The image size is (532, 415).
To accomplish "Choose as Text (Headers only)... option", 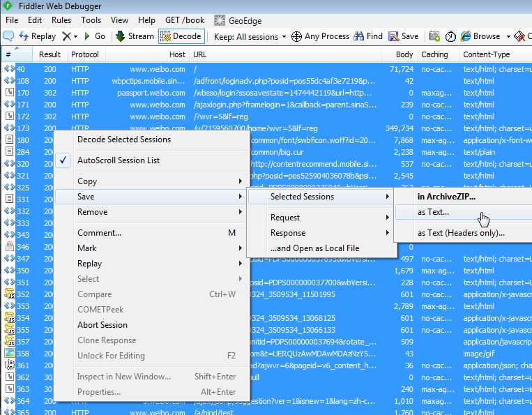I will pos(464,233).
